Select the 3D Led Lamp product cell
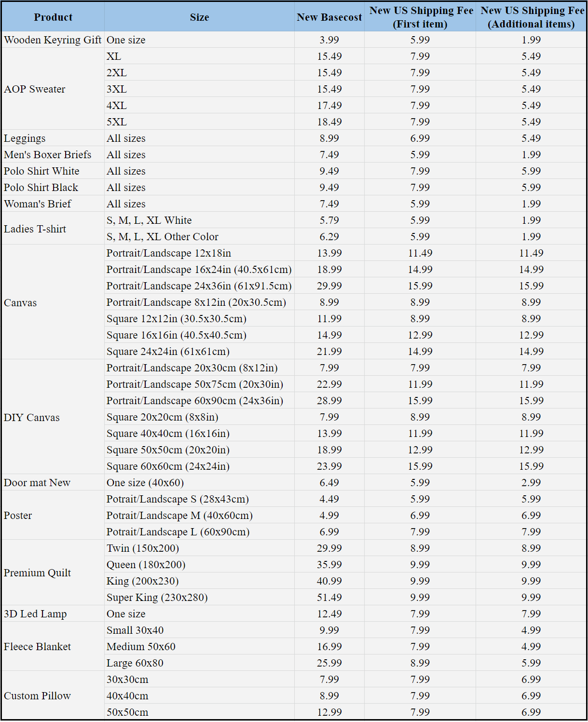The image size is (588, 722). click(35, 614)
